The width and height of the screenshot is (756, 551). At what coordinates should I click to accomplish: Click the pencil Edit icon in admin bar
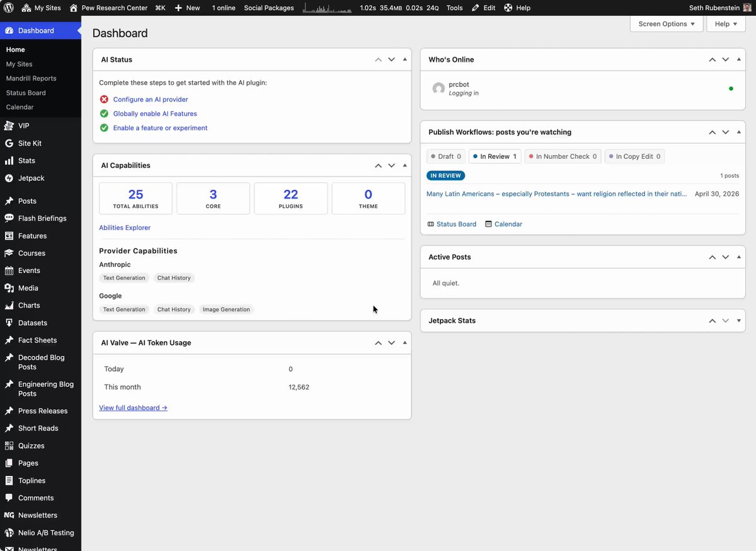[x=475, y=8]
